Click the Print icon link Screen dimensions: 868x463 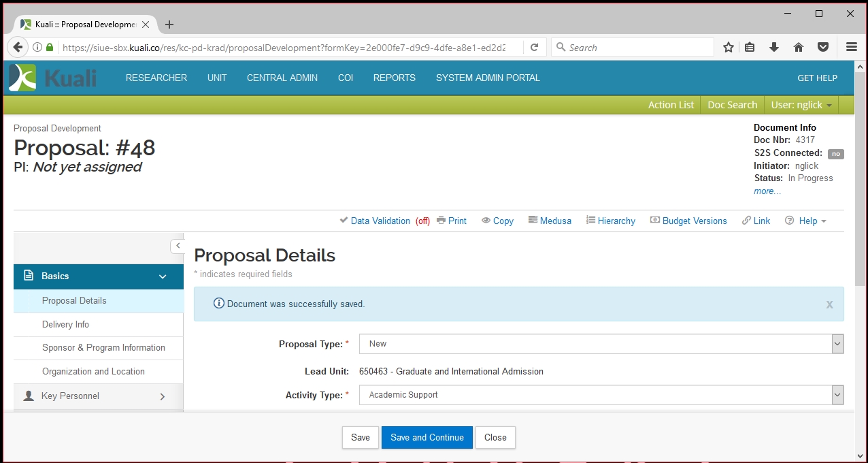452,221
